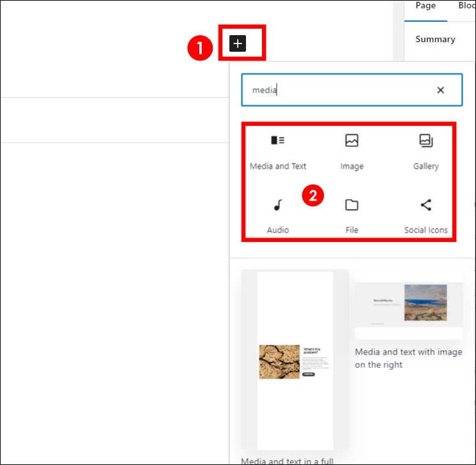Click the File label text
This screenshot has width=476, height=465.
coord(351,230)
